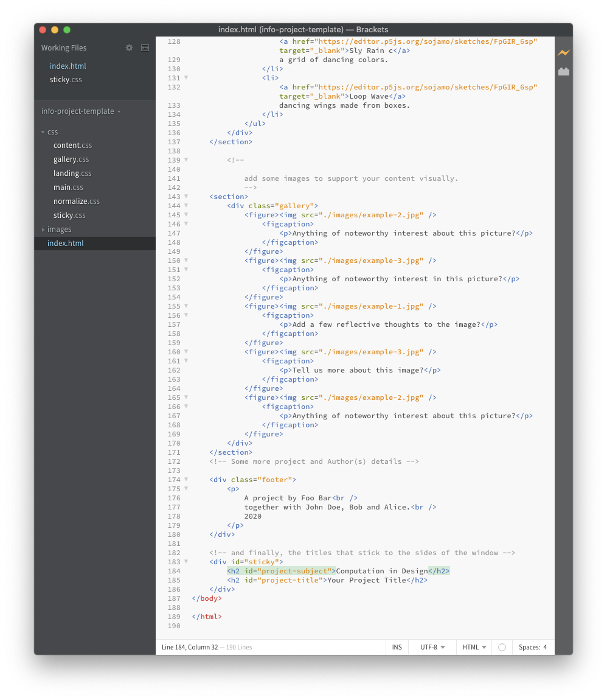Click the Add a few reflective thoughts text
The height and width of the screenshot is (700, 607).
[387, 324]
